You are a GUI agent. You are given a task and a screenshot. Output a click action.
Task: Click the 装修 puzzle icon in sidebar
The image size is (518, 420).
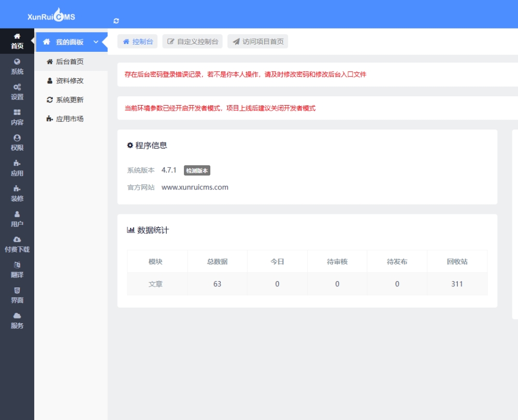(x=17, y=189)
